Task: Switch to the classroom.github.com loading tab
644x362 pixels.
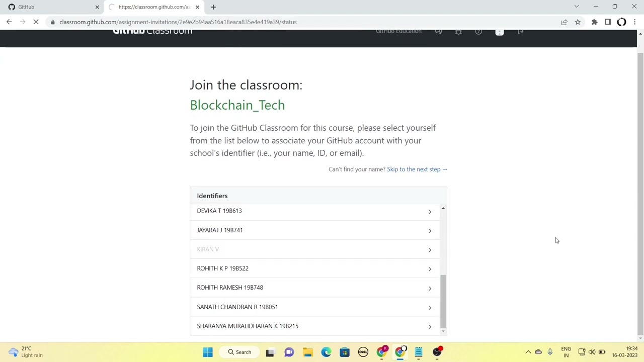Action: 154,7
